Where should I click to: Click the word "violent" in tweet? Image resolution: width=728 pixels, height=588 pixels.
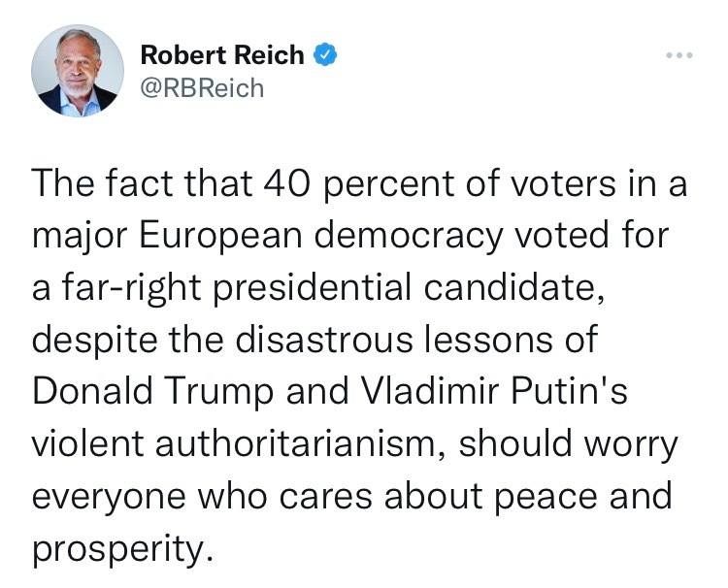point(87,443)
